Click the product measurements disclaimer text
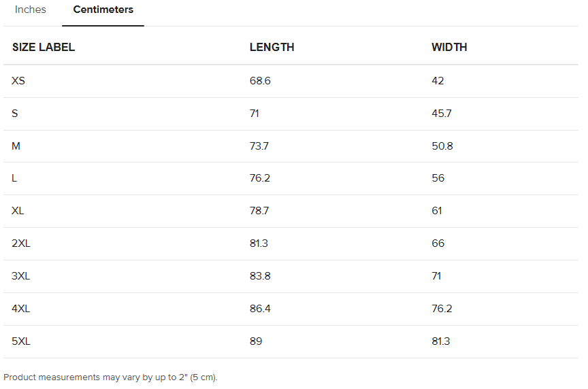 pos(110,377)
